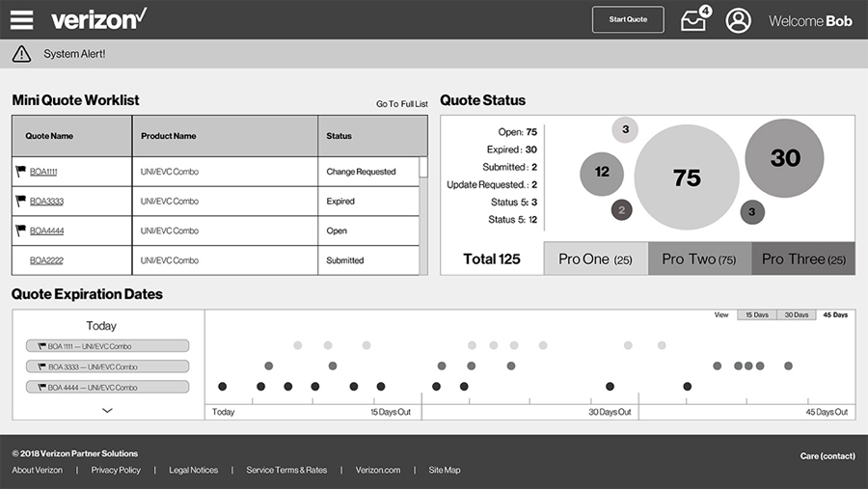Click the flag icon beside BOA3333

[x=21, y=201]
